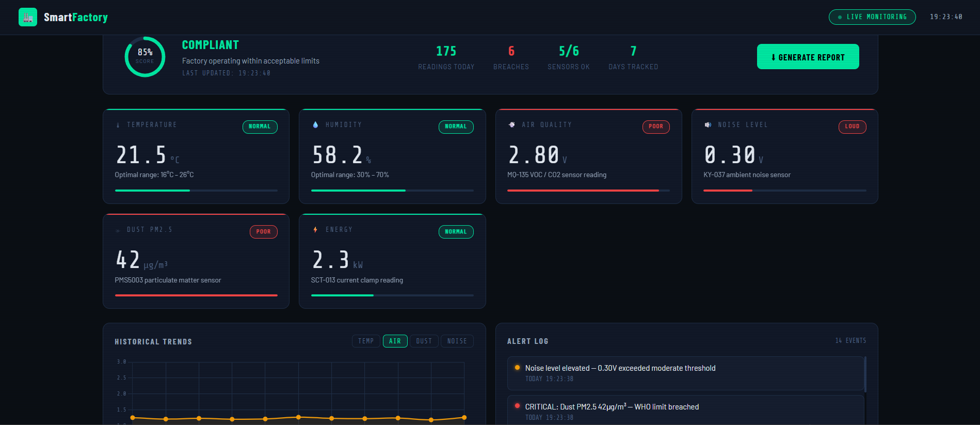Click 'Optimal range: 30% – 70%' text

350,175
